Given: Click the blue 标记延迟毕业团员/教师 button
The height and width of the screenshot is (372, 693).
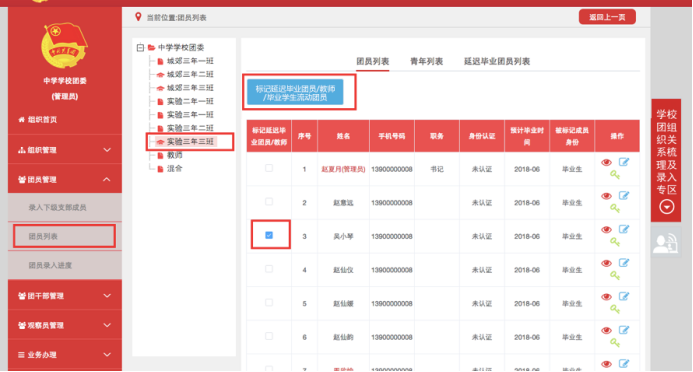Looking at the screenshot, I should pyautogui.click(x=295, y=92).
